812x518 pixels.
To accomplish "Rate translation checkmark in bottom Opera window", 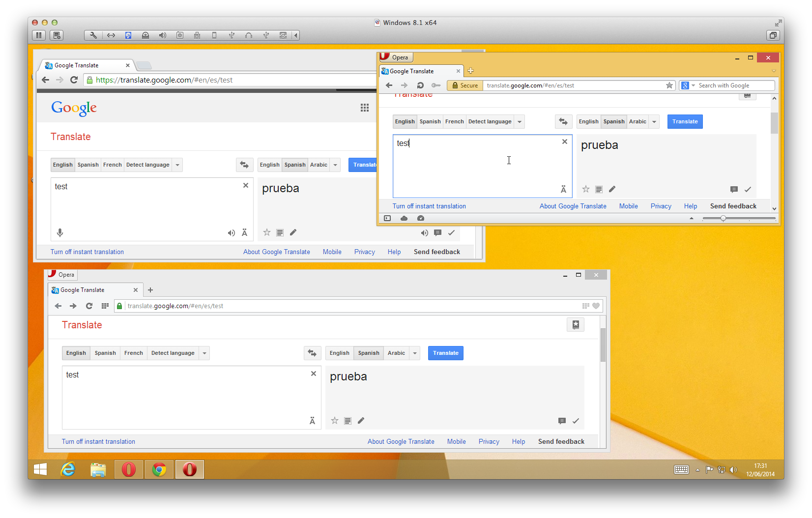I will pos(576,421).
